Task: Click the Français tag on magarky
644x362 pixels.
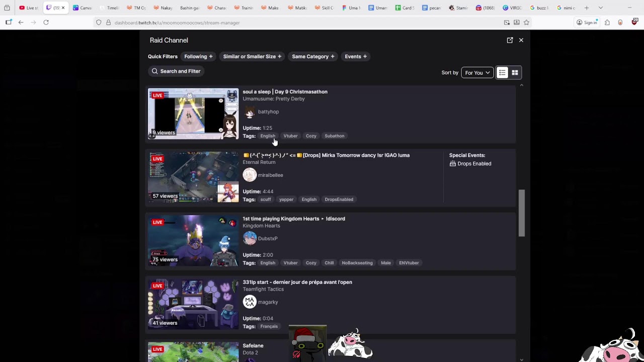Action: pyautogui.click(x=269, y=326)
